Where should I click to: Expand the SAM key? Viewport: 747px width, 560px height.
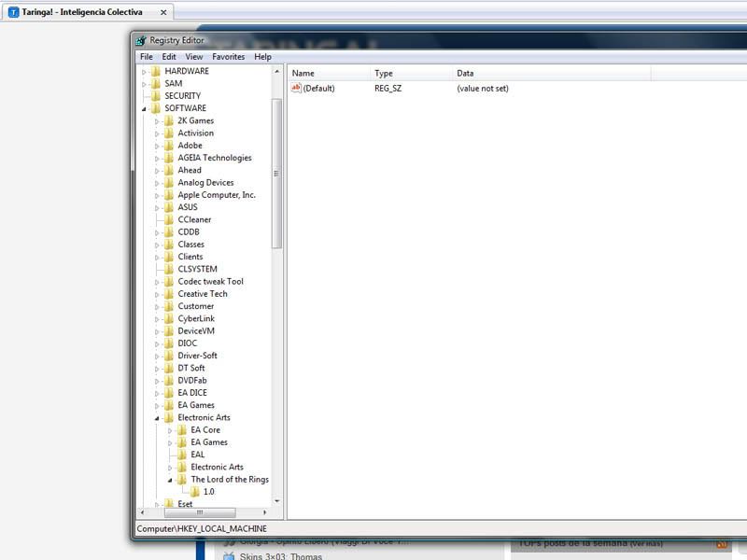coord(144,84)
